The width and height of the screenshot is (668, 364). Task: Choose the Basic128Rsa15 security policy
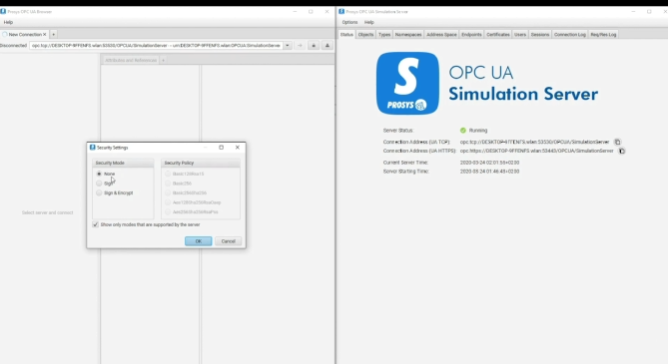point(168,174)
